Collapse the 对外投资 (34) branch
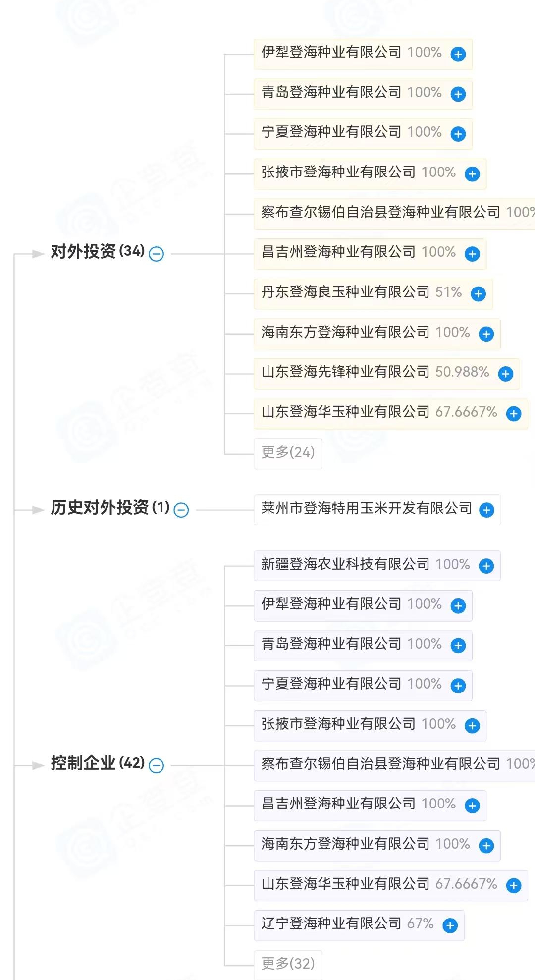The width and height of the screenshot is (535, 980). coord(157,254)
